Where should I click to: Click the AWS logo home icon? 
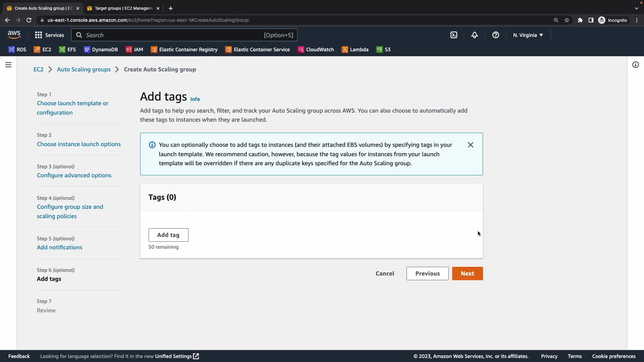click(14, 35)
